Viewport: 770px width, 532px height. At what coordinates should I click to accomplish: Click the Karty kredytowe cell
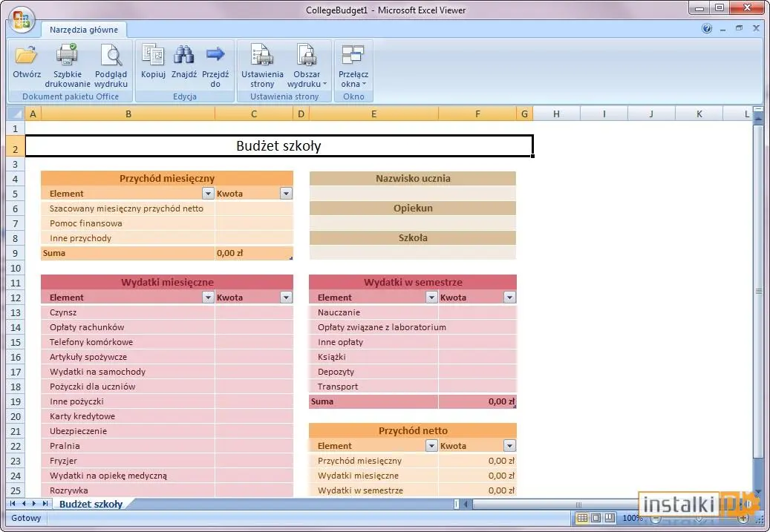(128, 416)
